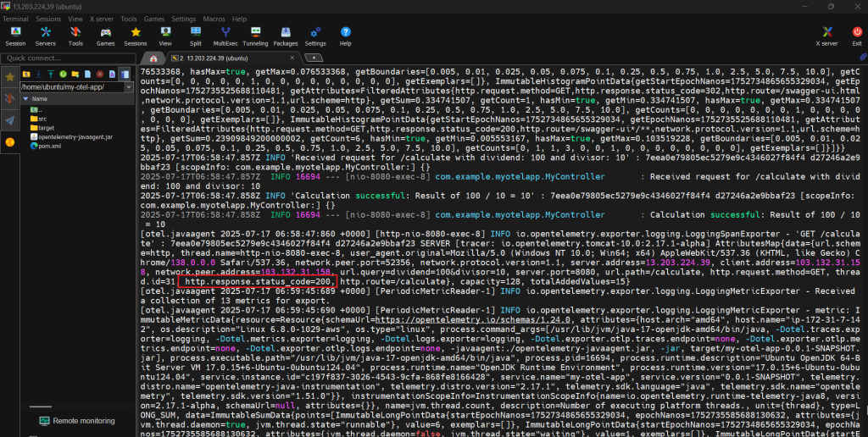Close the 13.203.224.39 session tab

point(292,58)
